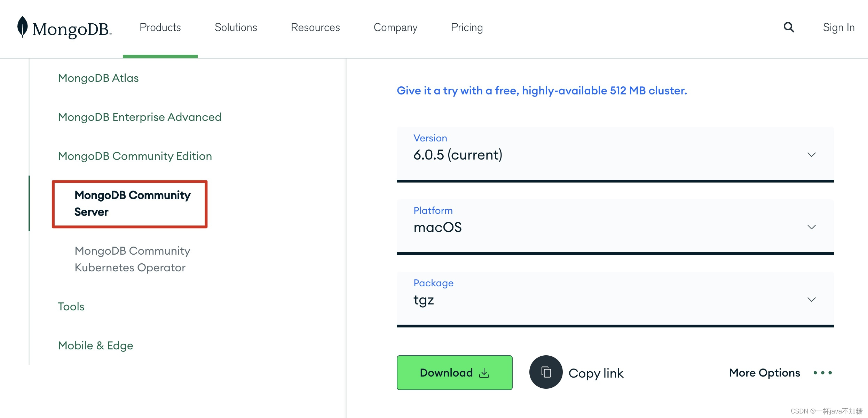Open the Products menu
This screenshot has width=868, height=418.
point(160,27)
